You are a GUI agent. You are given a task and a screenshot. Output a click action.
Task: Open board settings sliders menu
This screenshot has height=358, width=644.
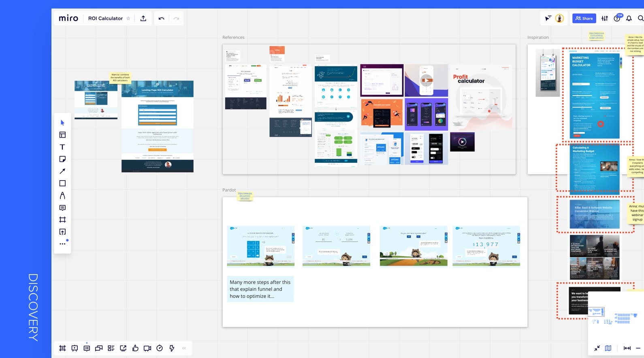coord(605,18)
